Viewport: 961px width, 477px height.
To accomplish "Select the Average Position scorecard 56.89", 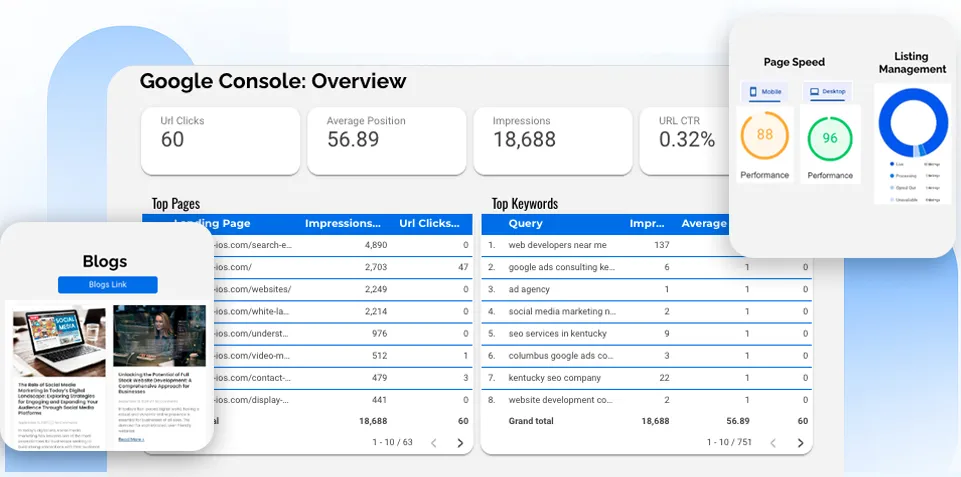I will 387,141.
